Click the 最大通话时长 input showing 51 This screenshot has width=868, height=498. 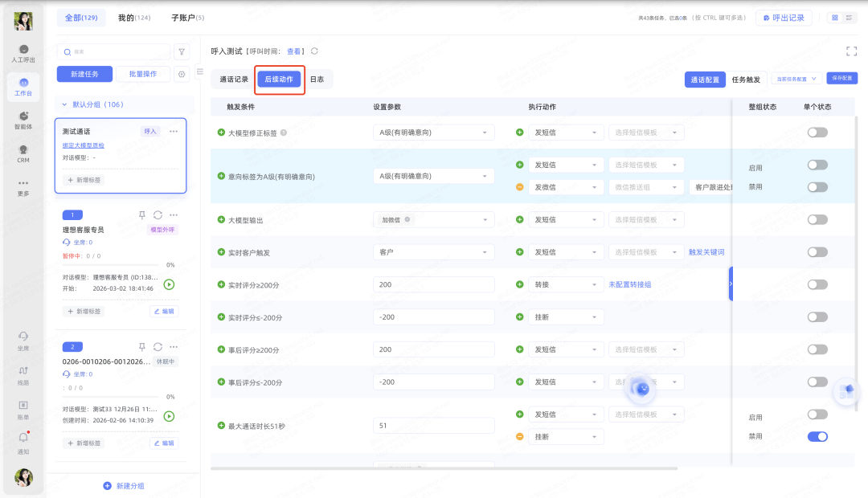tap(433, 426)
